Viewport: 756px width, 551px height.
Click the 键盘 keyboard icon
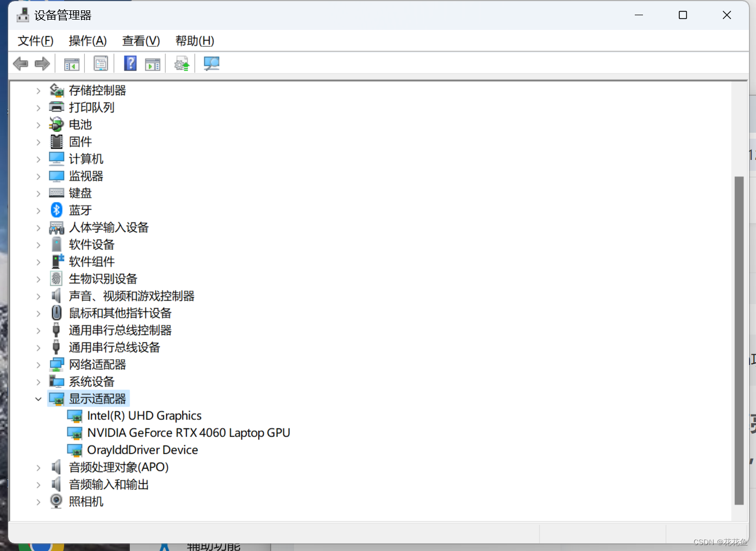(x=57, y=193)
